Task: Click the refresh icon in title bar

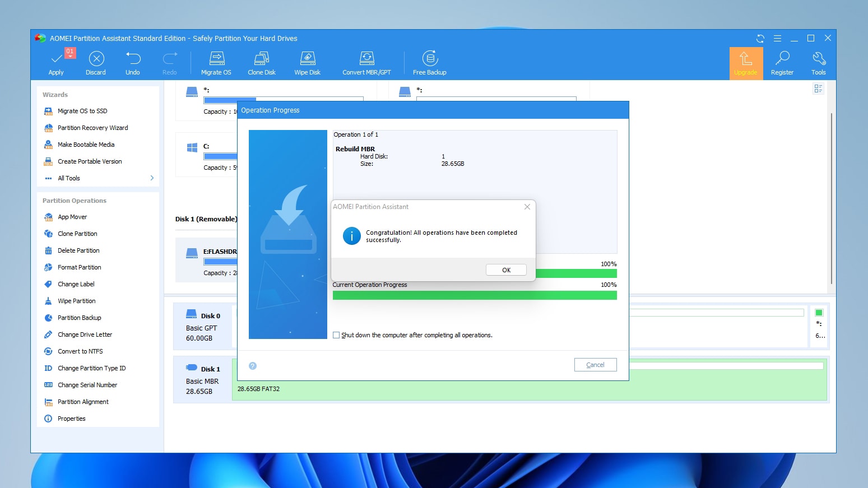Action: [760, 38]
